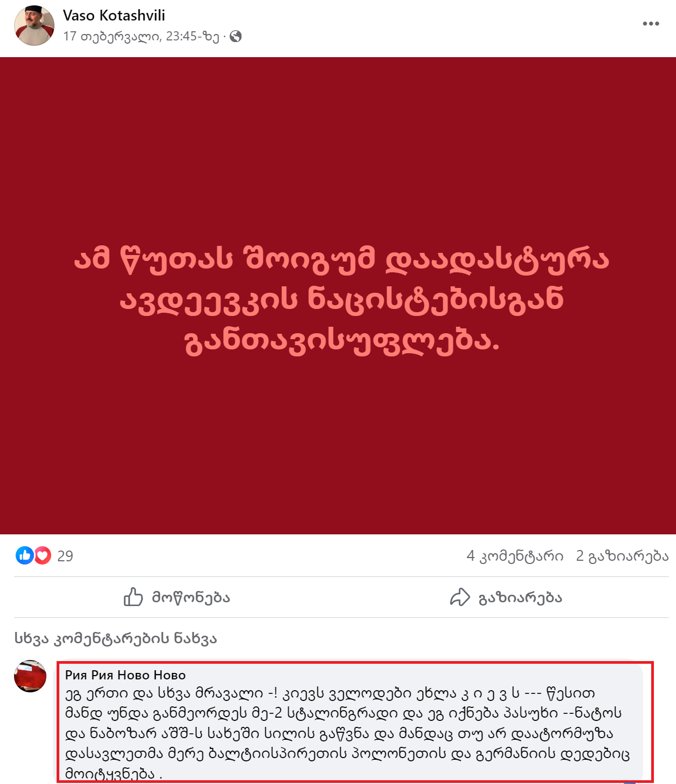Viewport: 676px width, 784px height.
Task: Open commenter Рия Рия Ново Ново profile
Action: pos(126,675)
